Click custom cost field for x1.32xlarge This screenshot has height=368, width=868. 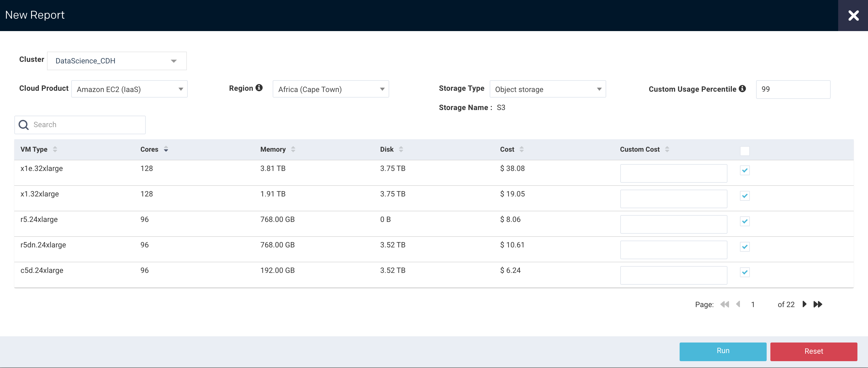(x=674, y=199)
